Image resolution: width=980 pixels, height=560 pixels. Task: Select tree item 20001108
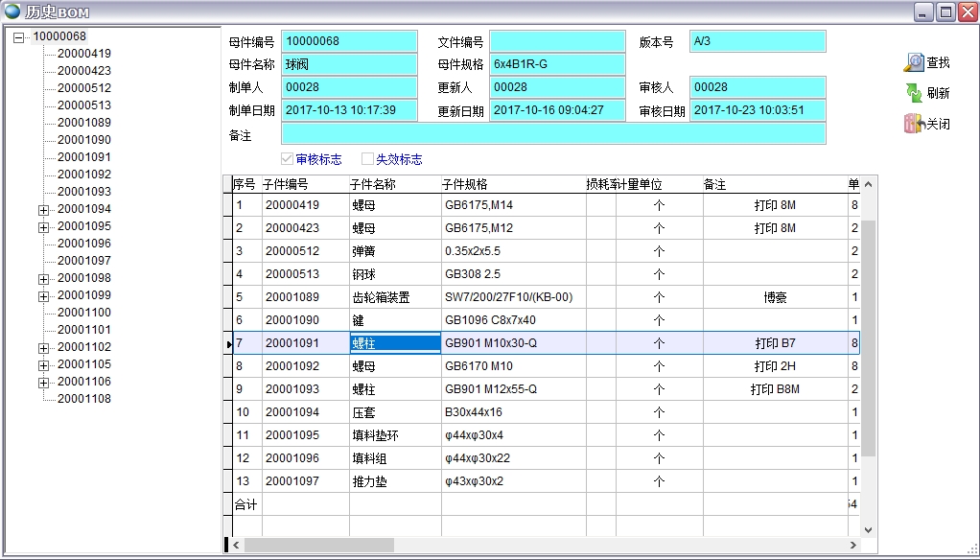(x=83, y=399)
